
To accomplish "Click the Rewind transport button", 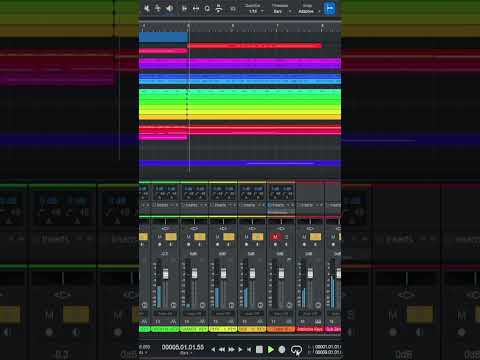I will click(222, 349).
